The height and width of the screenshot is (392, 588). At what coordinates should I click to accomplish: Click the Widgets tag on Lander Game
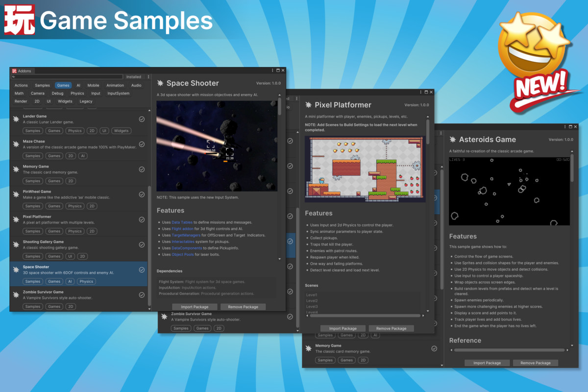[121, 131]
